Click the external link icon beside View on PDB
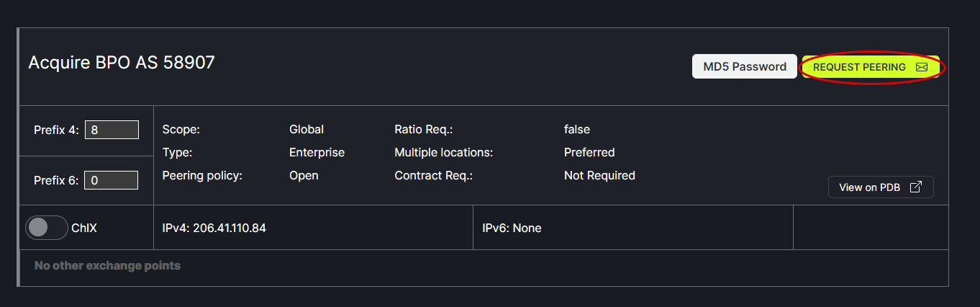The width and height of the screenshot is (980, 307). tap(916, 187)
